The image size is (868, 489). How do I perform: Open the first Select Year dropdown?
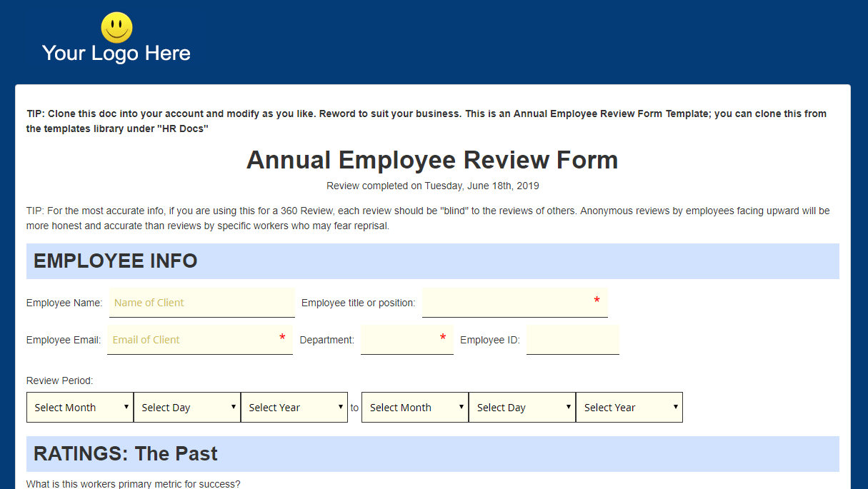pos(294,407)
